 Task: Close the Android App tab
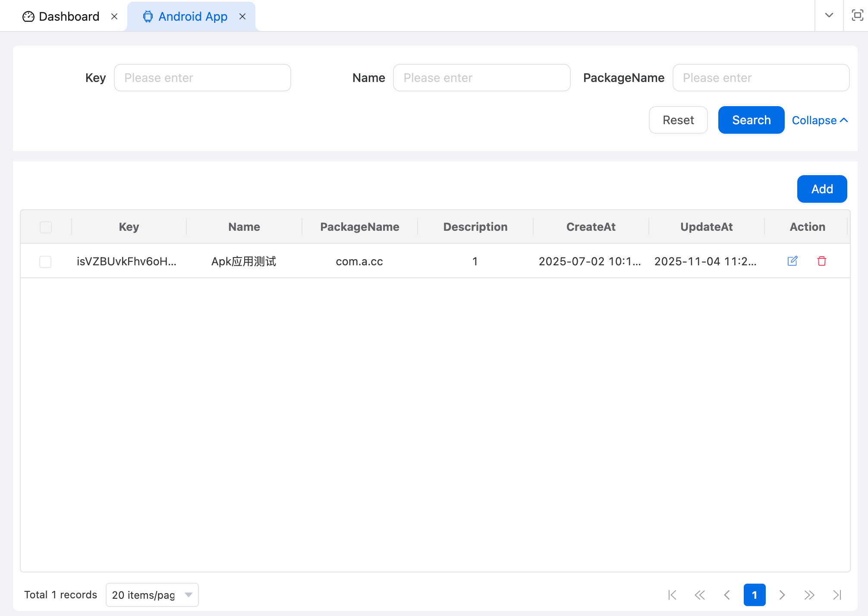(242, 16)
